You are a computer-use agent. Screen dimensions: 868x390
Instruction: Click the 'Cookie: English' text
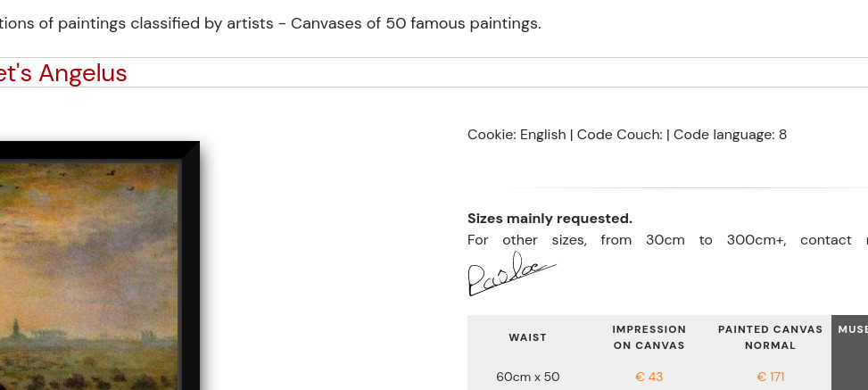(x=517, y=135)
